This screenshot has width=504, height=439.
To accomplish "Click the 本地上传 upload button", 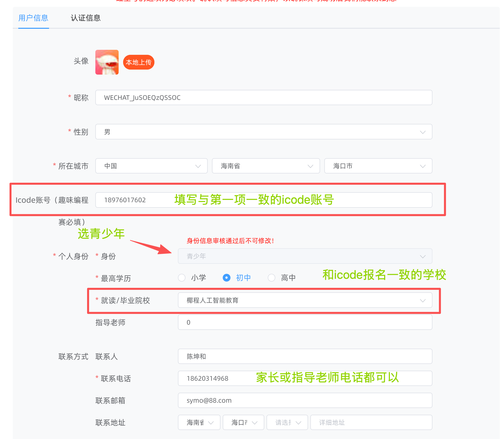I will pos(139,62).
